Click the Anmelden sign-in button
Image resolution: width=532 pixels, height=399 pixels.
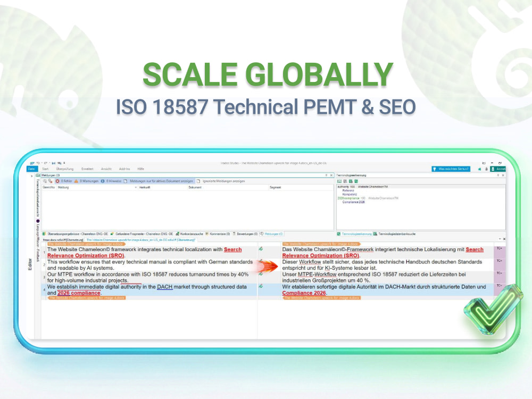(498, 169)
